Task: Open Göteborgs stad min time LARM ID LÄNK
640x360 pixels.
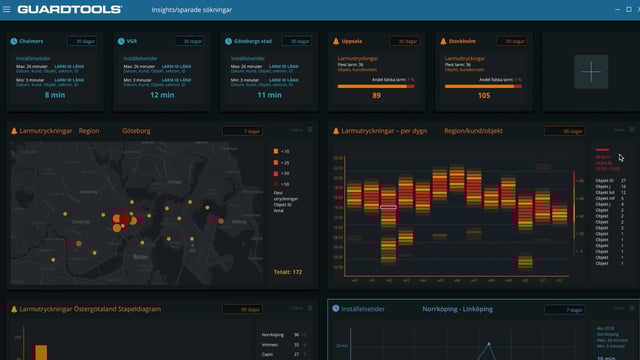Action: point(284,80)
